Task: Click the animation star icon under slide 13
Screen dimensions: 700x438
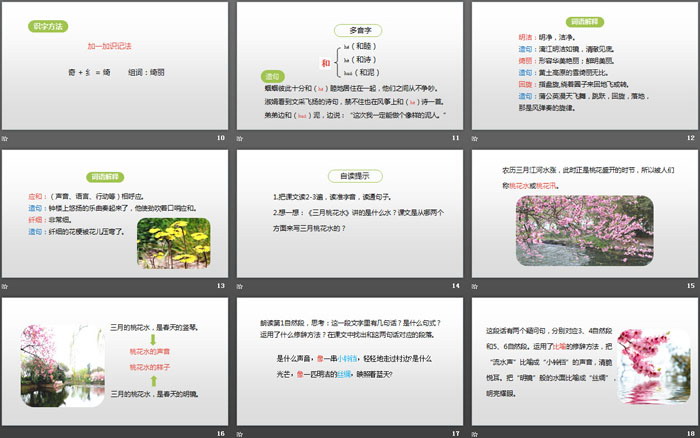Action: tap(6, 286)
